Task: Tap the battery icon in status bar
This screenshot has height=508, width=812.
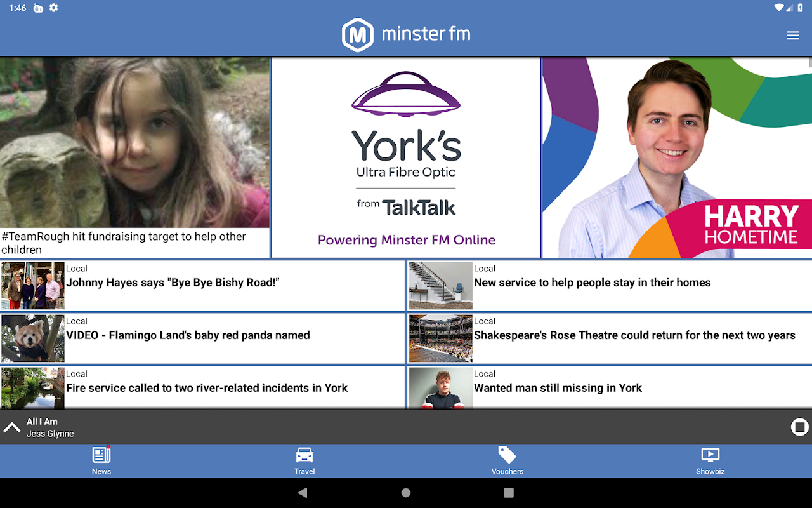Action: click(x=800, y=8)
